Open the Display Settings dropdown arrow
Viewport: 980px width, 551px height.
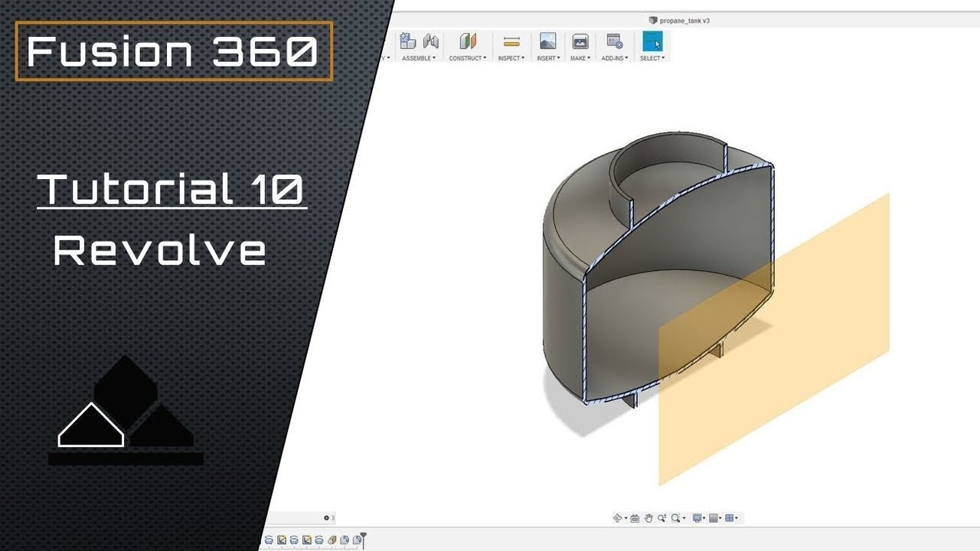click(x=704, y=518)
